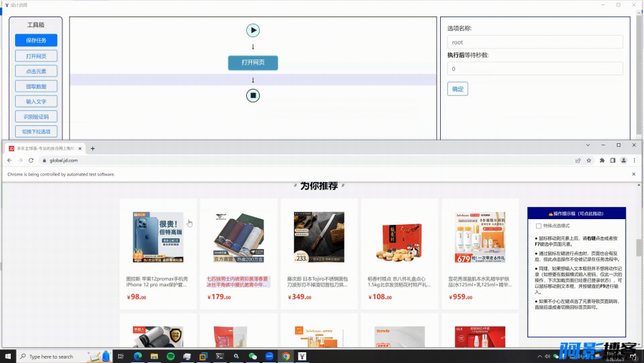
Task: Select the 打开网页 node in the flowchart
Action: point(253,62)
